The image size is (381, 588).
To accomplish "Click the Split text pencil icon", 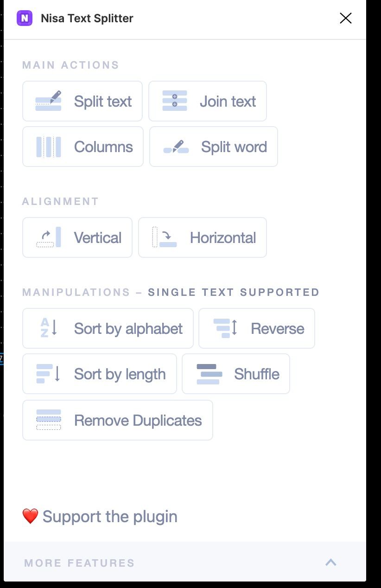I will pyautogui.click(x=49, y=101).
